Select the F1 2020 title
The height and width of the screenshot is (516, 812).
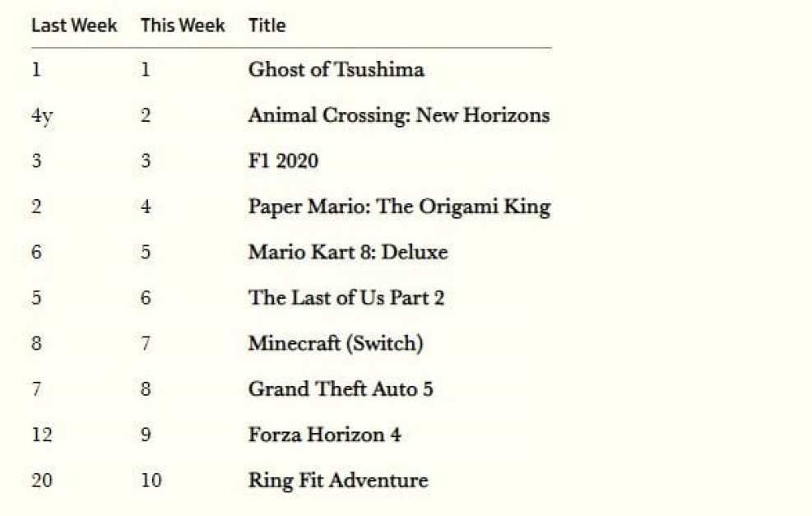(283, 160)
